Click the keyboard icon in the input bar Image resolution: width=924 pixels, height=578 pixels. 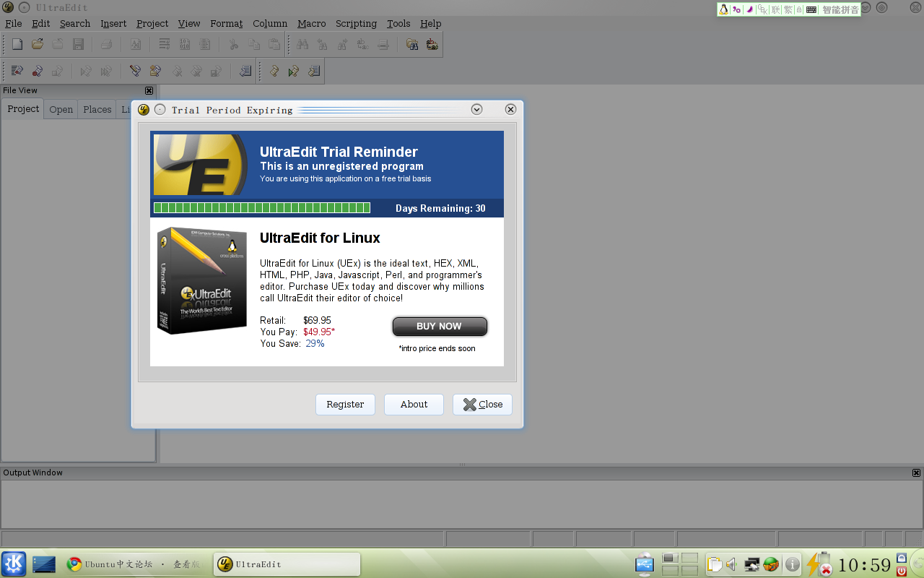[811, 9]
